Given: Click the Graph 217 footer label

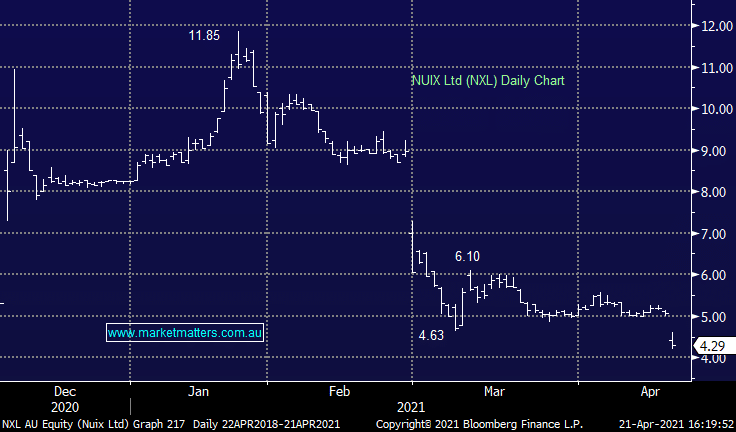Looking at the screenshot, I should tap(159, 424).
